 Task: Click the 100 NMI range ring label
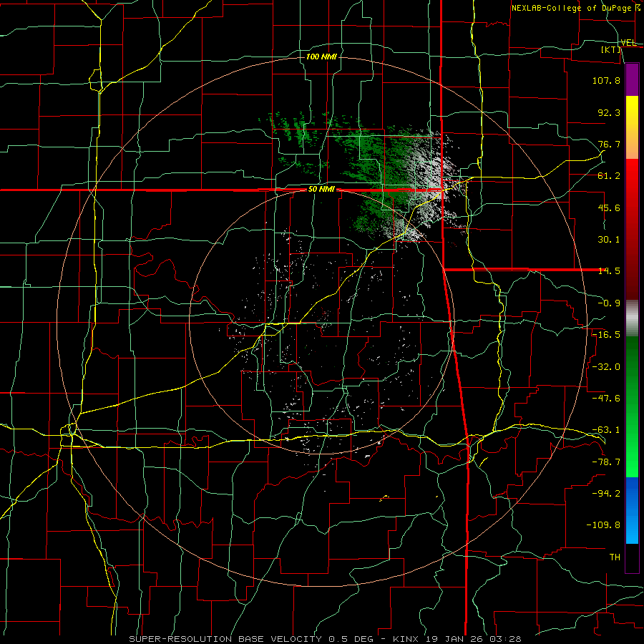[x=321, y=57]
